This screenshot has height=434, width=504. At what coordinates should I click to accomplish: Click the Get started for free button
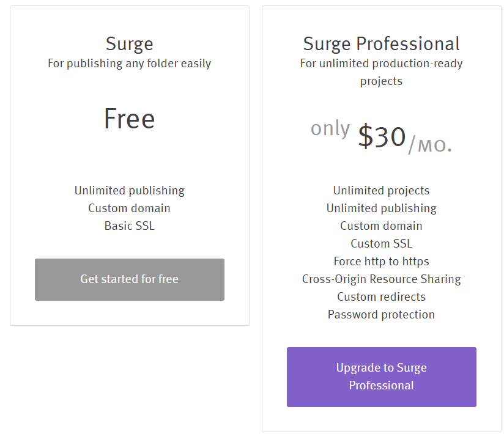[129, 279]
